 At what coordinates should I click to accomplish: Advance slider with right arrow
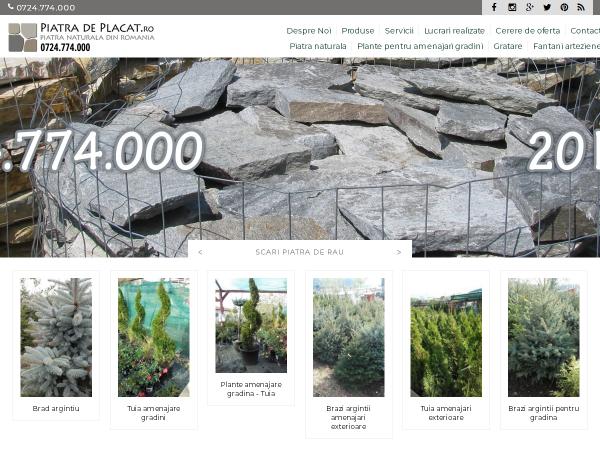(399, 252)
